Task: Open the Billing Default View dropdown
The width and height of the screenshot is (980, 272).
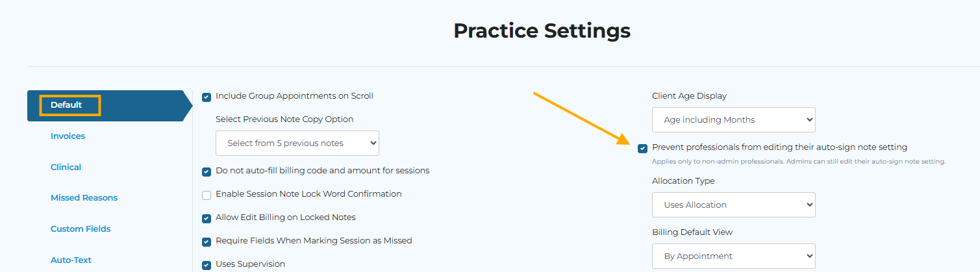Action: click(734, 256)
